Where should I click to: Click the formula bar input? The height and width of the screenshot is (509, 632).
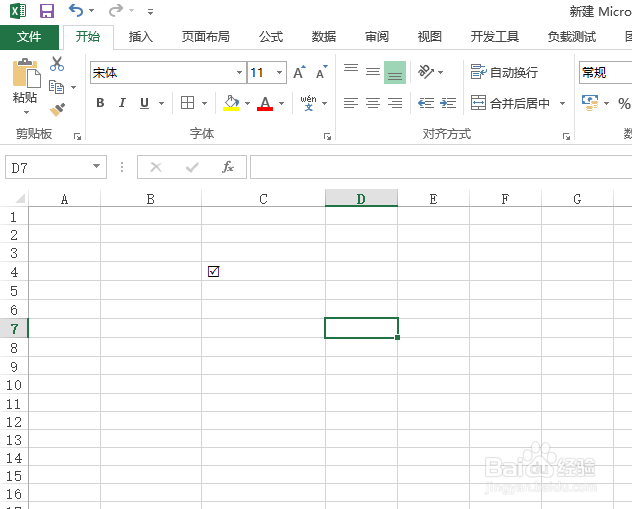point(441,167)
